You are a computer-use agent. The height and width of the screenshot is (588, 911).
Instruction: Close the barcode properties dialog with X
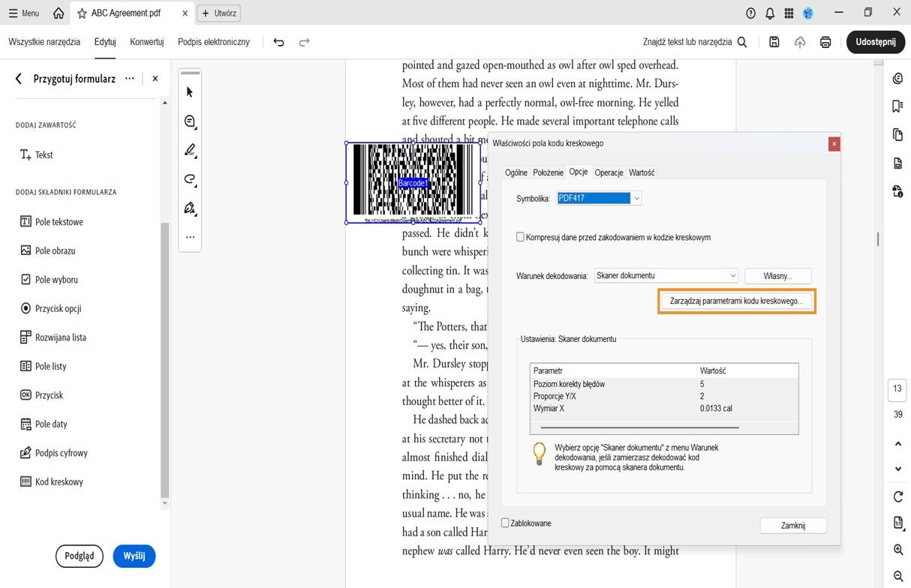834,144
